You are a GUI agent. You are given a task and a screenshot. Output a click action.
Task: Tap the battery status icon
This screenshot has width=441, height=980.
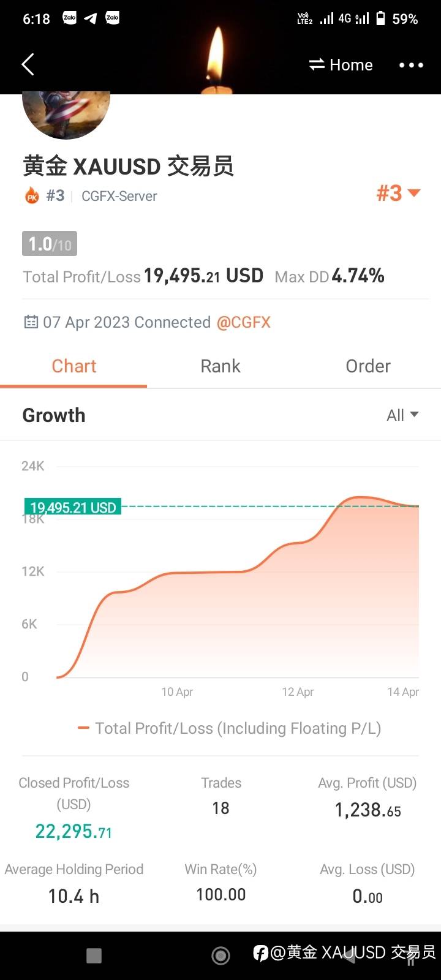(380, 18)
